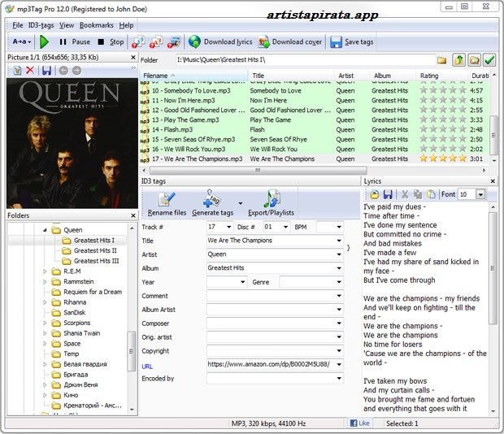Open the Rename files tool
Screen dimensions: 504x434
coord(167,204)
